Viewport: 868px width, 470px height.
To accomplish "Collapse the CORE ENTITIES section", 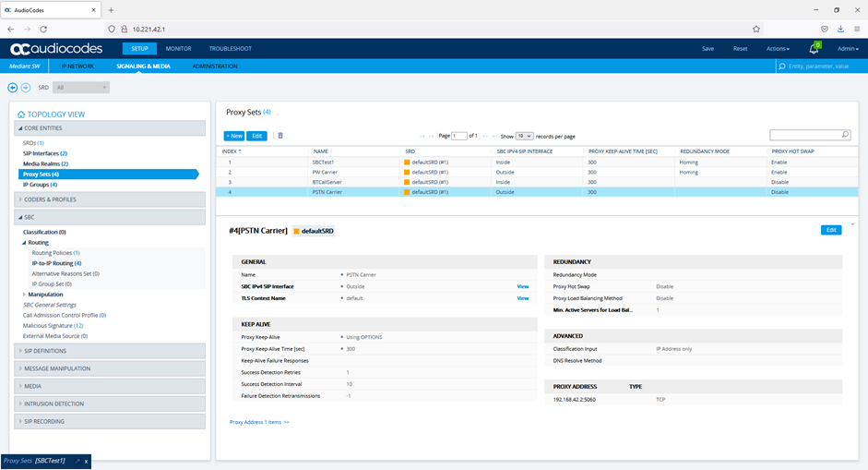I will [110, 128].
